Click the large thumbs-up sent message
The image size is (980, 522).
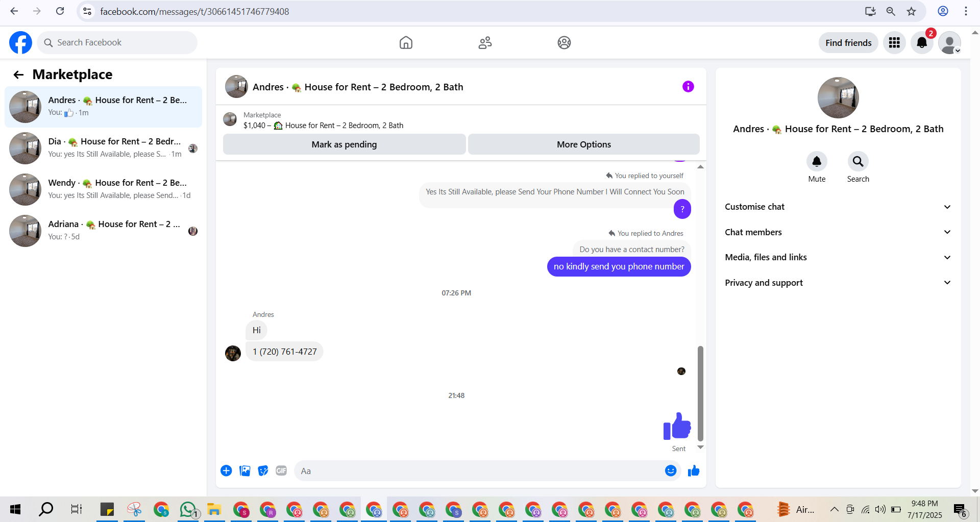677,426
